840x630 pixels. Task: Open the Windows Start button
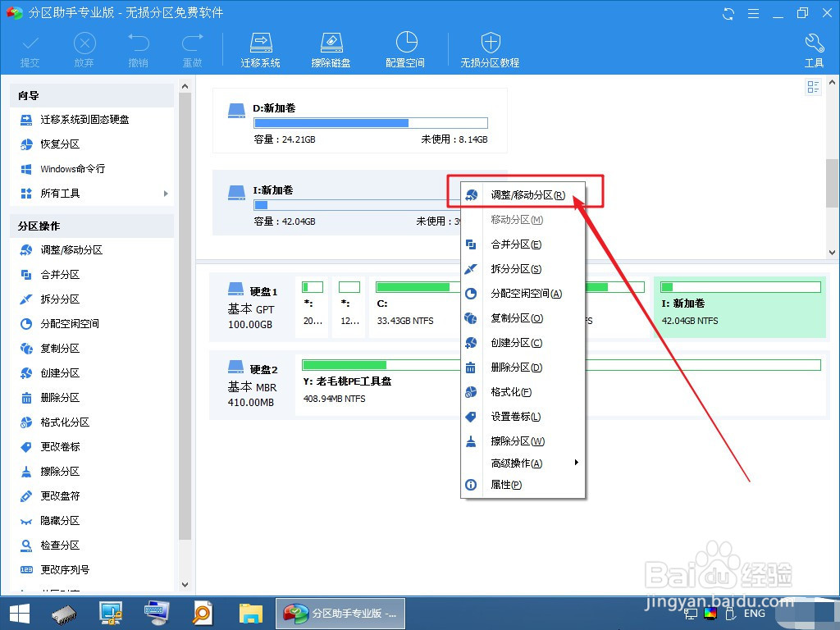(20, 614)
